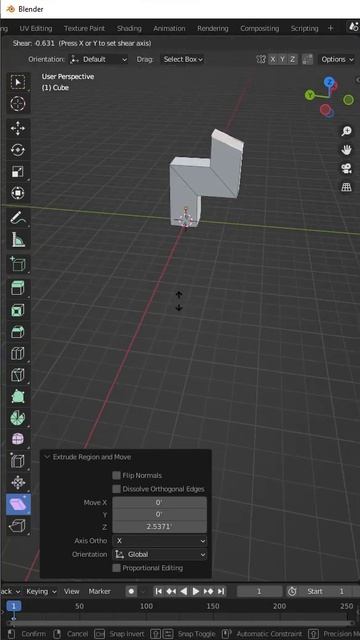Image resolution: width=360 pixels, height=640 pixels.
Task: Switch to the Compositing workspace tab
Action: [x=260, y=28]
